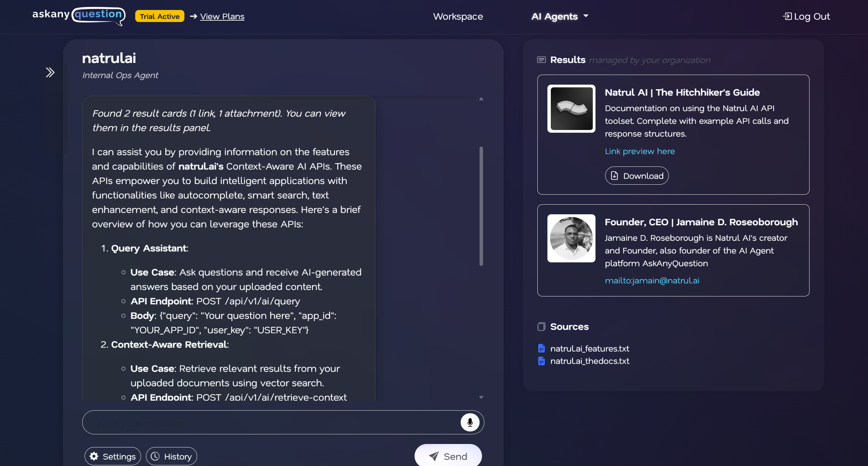Open the Settings button
Viewport: 868px width, 466px height.
(113, 456)
